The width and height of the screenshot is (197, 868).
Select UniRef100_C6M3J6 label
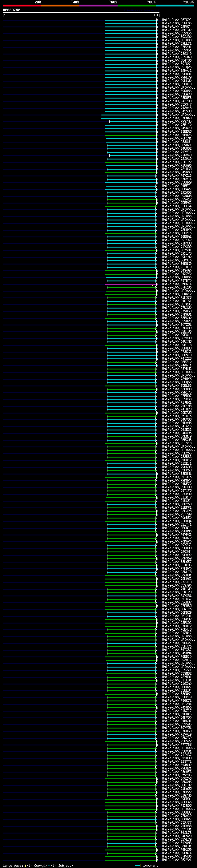[177, 260]
